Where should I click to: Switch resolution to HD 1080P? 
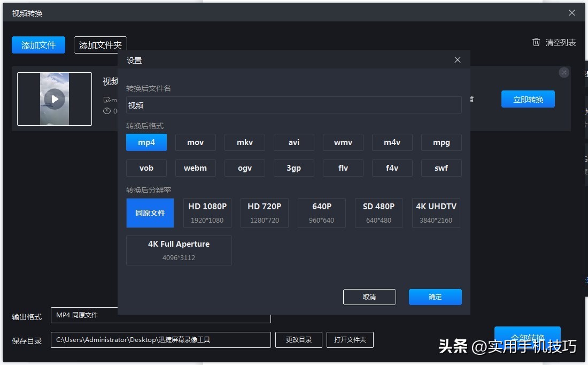(x=207, y=212)
